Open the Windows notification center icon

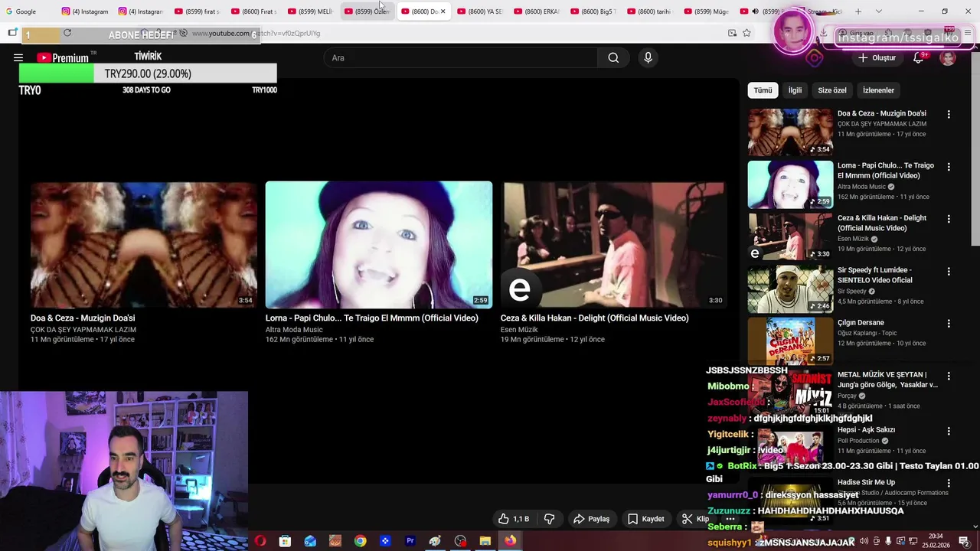tap(964, 541)
